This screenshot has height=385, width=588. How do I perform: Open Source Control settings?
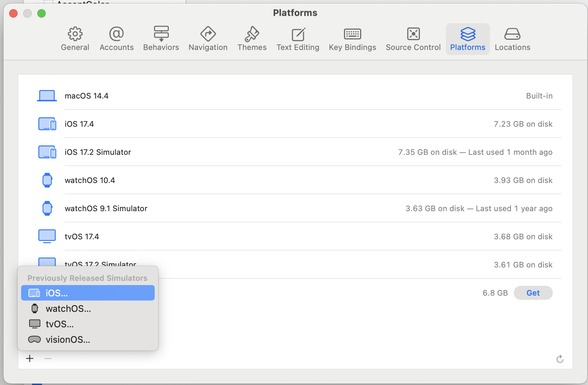pos(413,39)
